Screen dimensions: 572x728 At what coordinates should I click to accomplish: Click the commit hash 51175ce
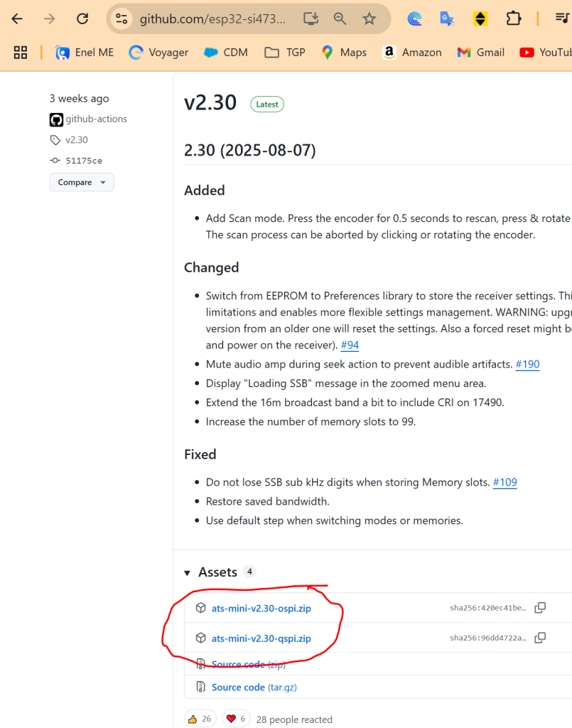(83, 161)
